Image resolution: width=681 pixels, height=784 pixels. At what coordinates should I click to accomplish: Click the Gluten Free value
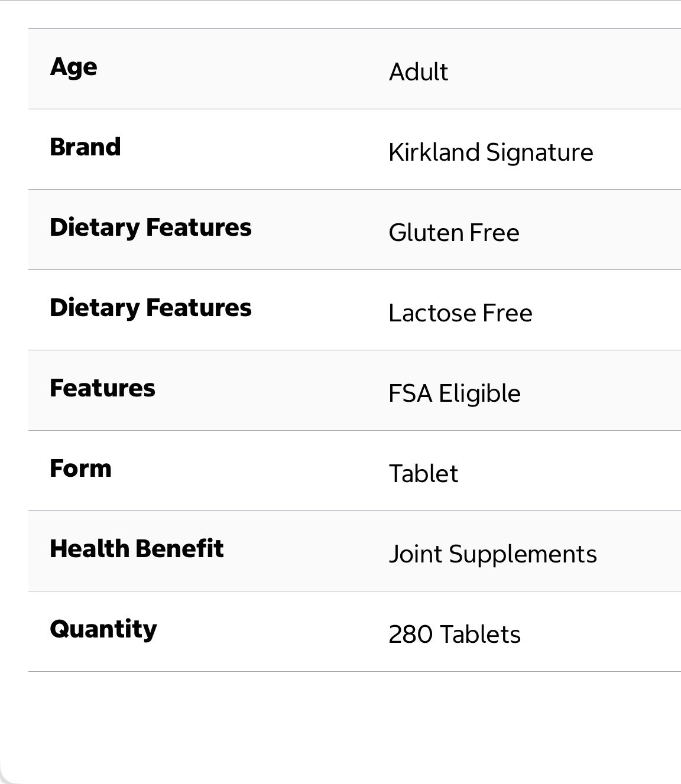point(454,233)
